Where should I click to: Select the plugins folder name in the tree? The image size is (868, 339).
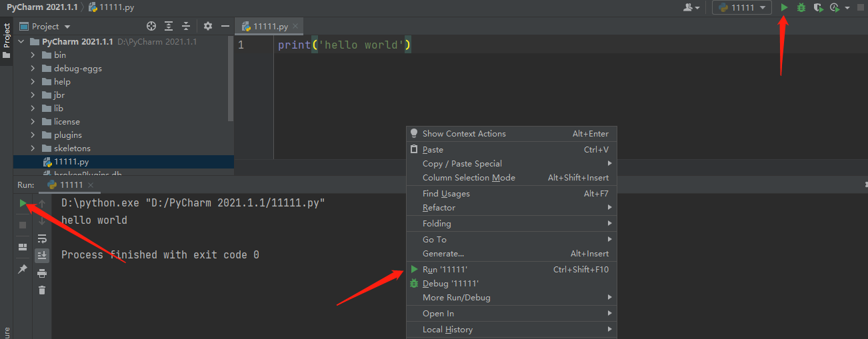pyautogui.click(x=68, y=135)
